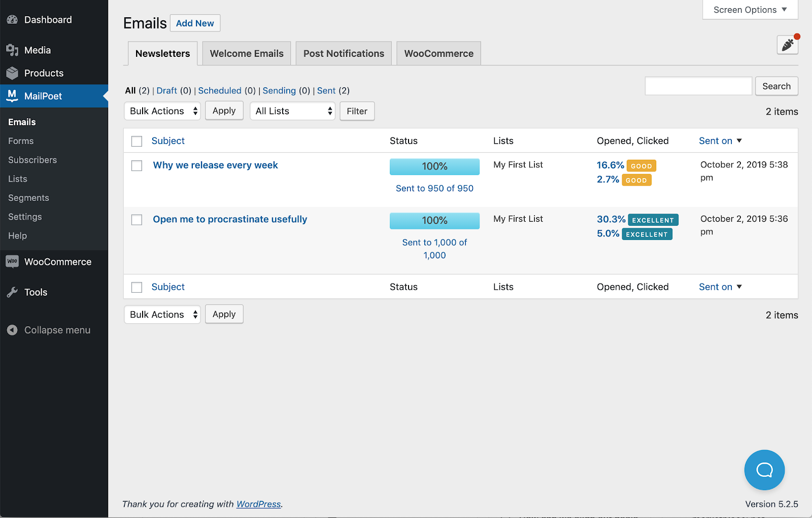Open the 2.7% clicked stats link
This screenshot has width=812, height=518.
point(608,179)
